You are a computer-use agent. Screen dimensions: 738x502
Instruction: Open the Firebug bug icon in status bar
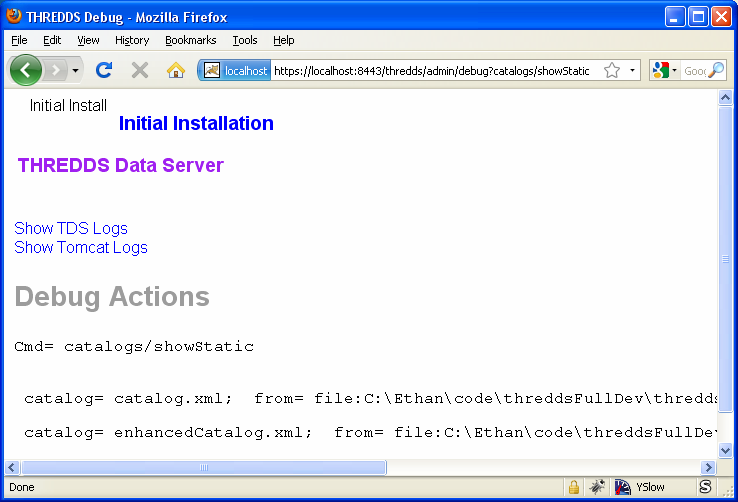597,487
